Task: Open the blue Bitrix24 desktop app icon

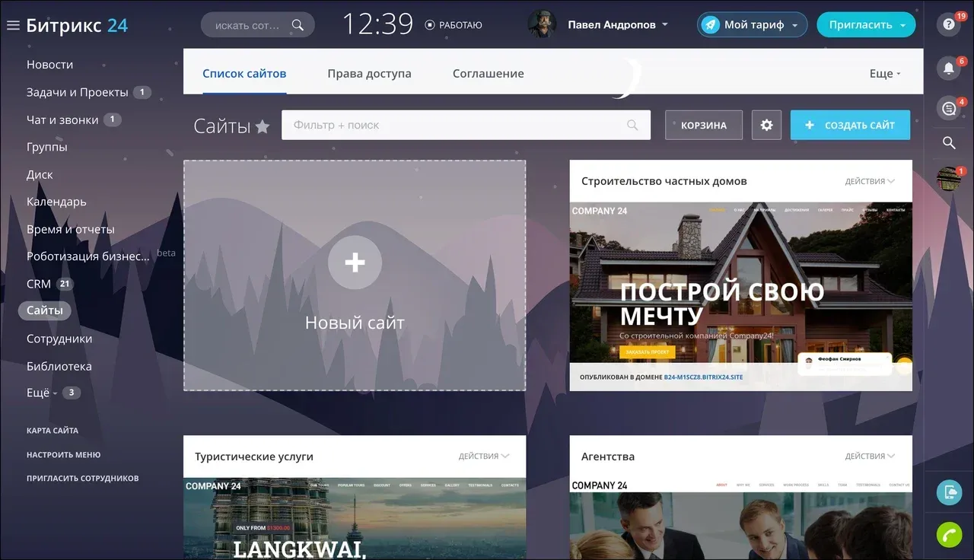Action: click(949, 492)
